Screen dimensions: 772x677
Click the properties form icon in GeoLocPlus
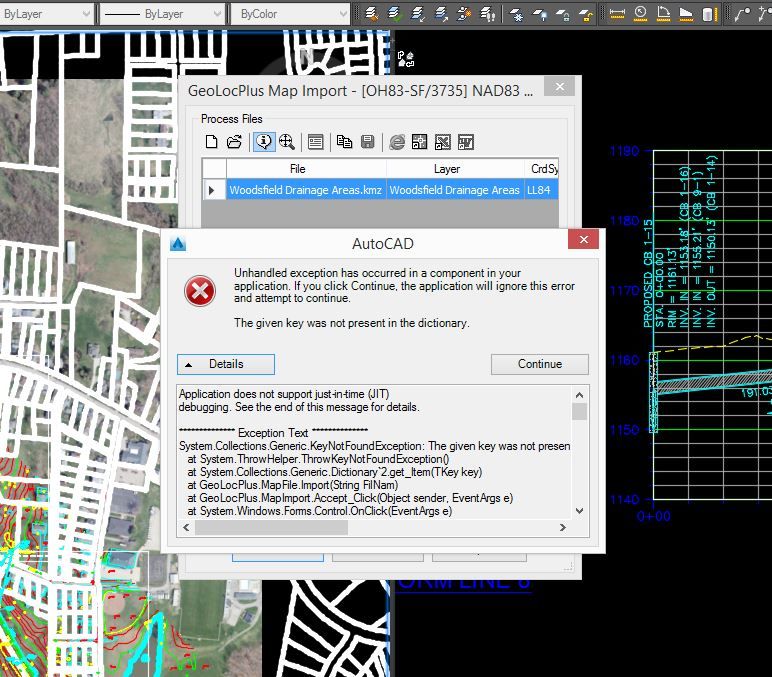pos(315,142)
